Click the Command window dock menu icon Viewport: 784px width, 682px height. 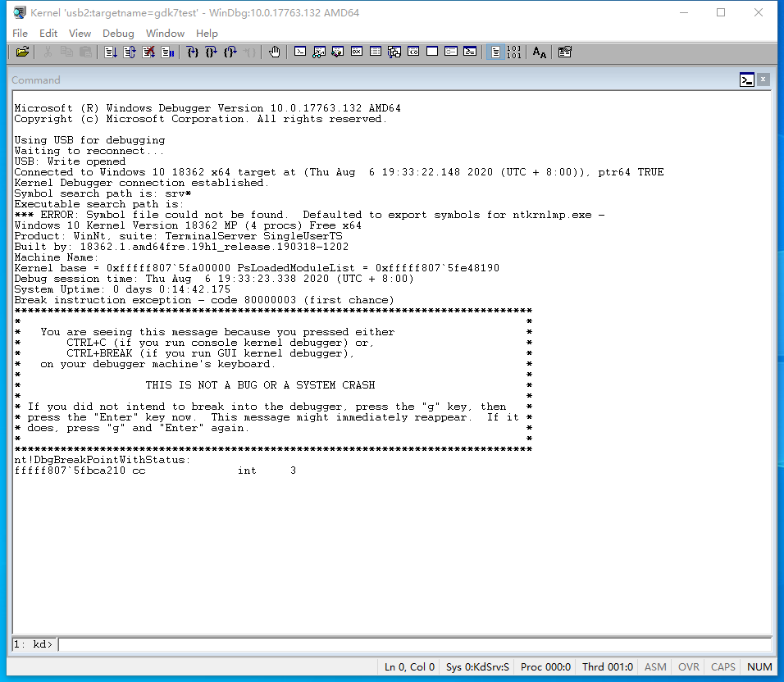[x=747, y=80]
